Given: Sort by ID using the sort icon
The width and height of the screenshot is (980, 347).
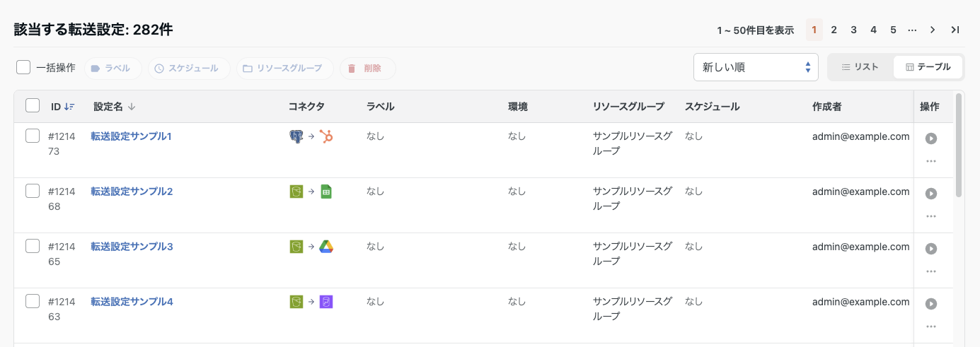Looking at the screenshot, I should point(69,107).
